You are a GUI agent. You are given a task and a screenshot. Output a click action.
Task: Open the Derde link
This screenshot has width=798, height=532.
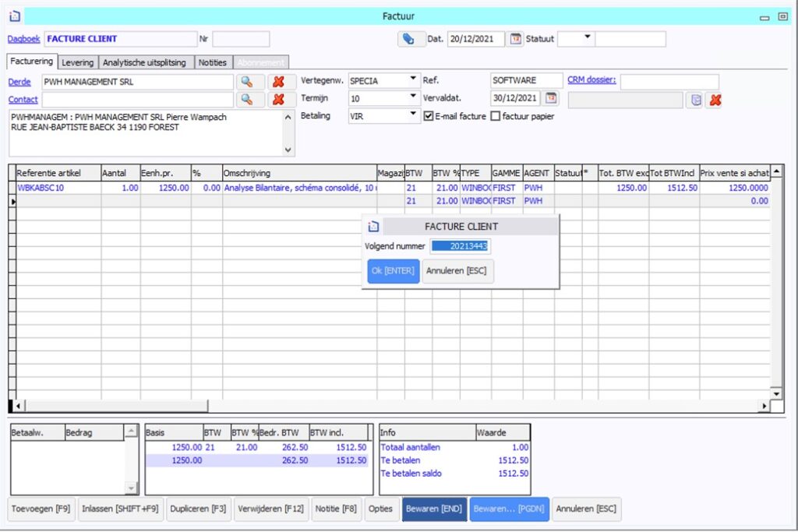[x=19, y=82]
